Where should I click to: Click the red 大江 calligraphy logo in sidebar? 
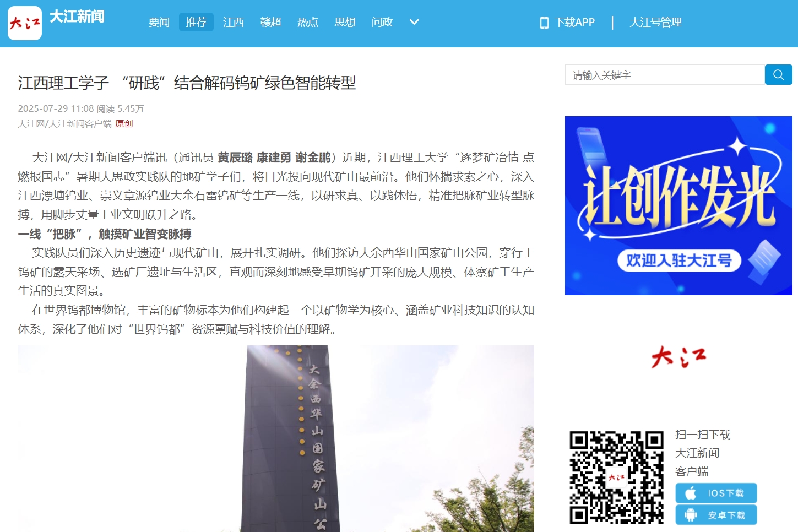(678, 357)
